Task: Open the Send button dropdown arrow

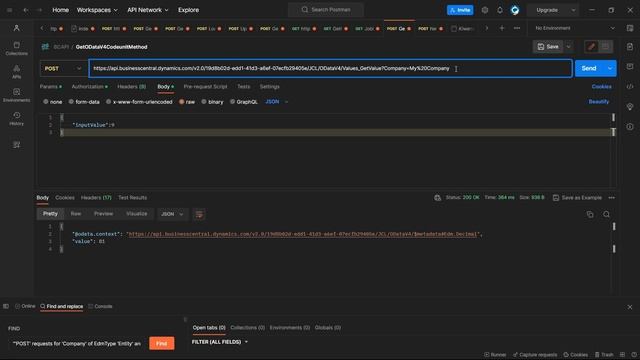Action: point(610,69)
